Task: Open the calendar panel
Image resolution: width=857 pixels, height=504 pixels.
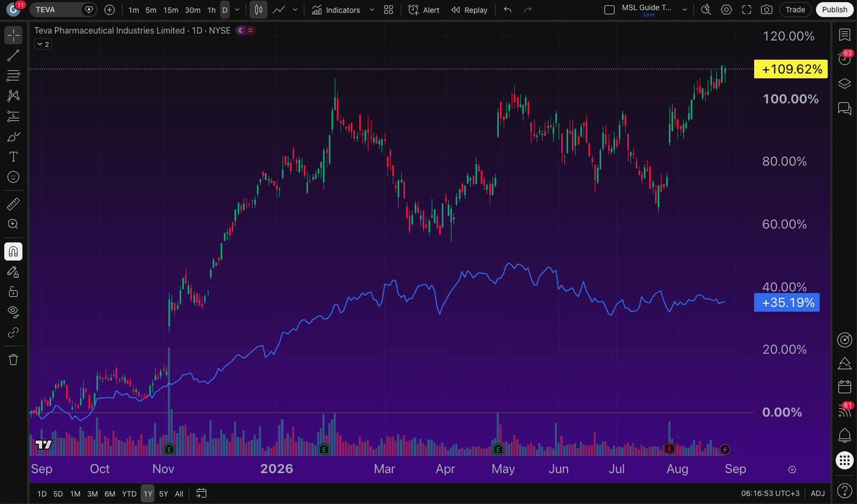Action: [845, 387]
